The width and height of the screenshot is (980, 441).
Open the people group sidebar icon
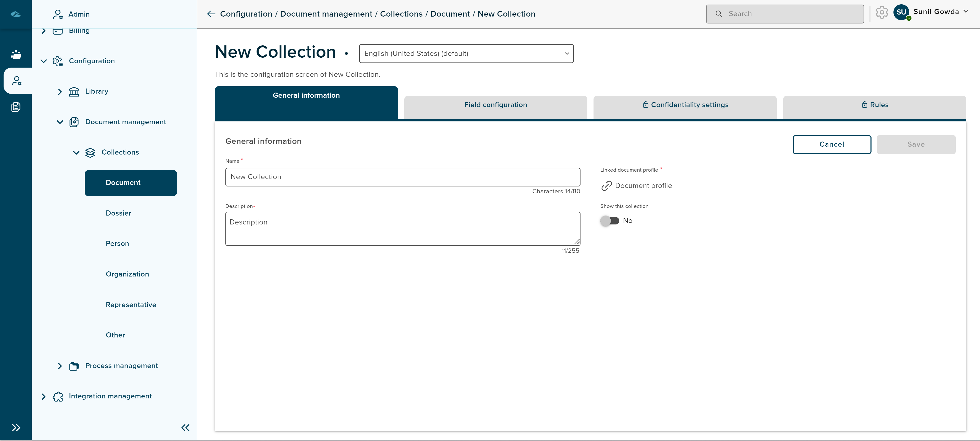(16, 55)
